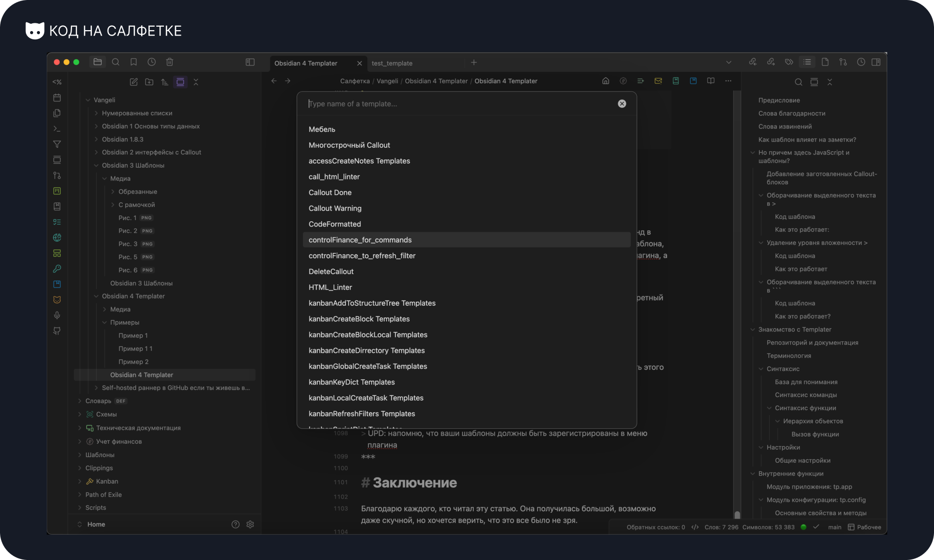Open tags icon in right toolbar
Screen dimensions: 934x560
coord(789,62)
